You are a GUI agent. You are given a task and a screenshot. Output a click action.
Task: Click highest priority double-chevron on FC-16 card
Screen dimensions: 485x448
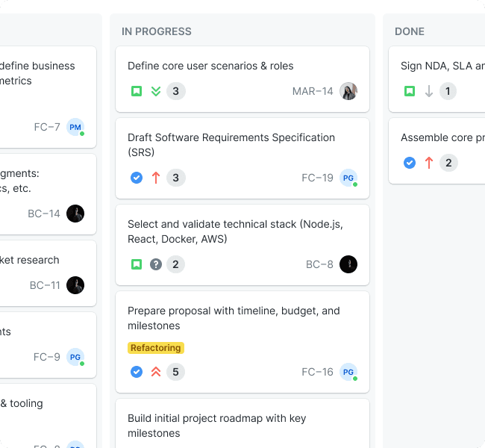pos(156,372)
